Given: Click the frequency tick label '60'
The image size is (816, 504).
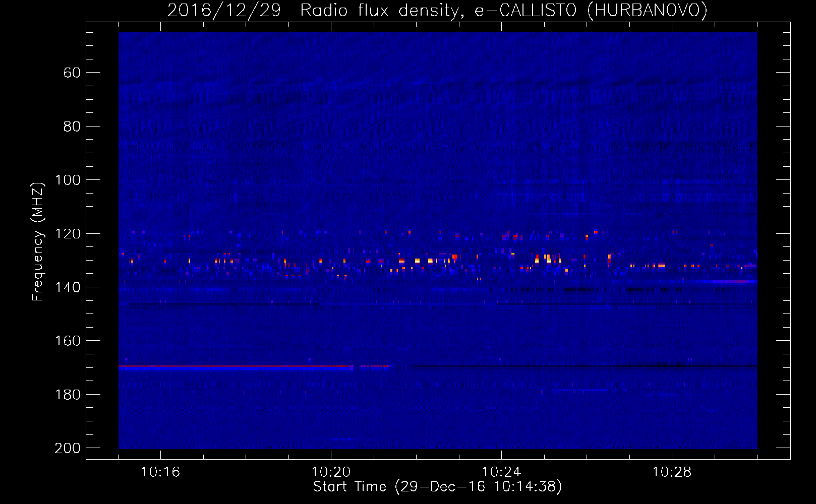Looking at the screenshot, I should [x=72, y=73].
